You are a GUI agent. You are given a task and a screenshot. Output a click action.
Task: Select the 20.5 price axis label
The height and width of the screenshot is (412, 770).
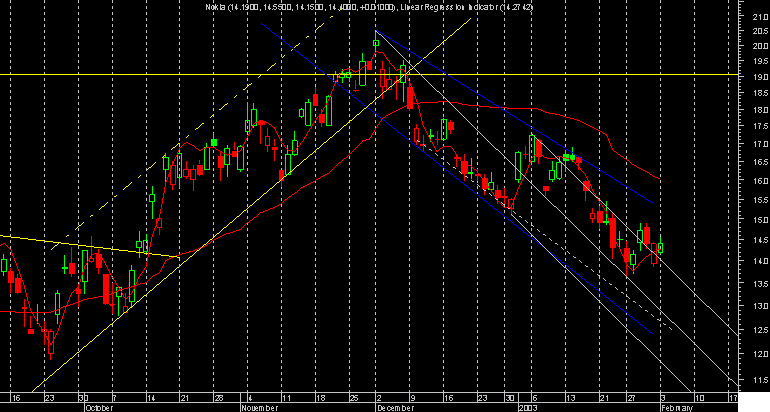(x=760, y=31)
